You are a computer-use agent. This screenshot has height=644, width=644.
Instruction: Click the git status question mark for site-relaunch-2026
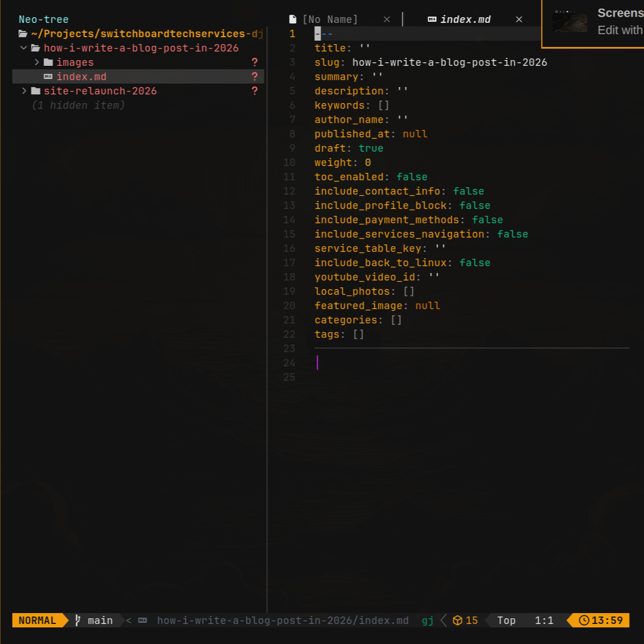click(x=255, y=91)
